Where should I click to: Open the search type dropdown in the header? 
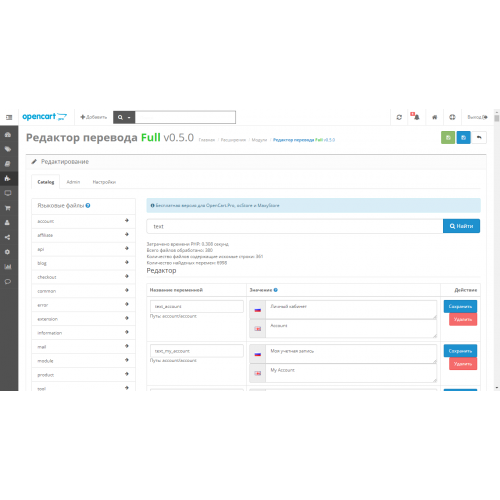[x=124, y=117]
